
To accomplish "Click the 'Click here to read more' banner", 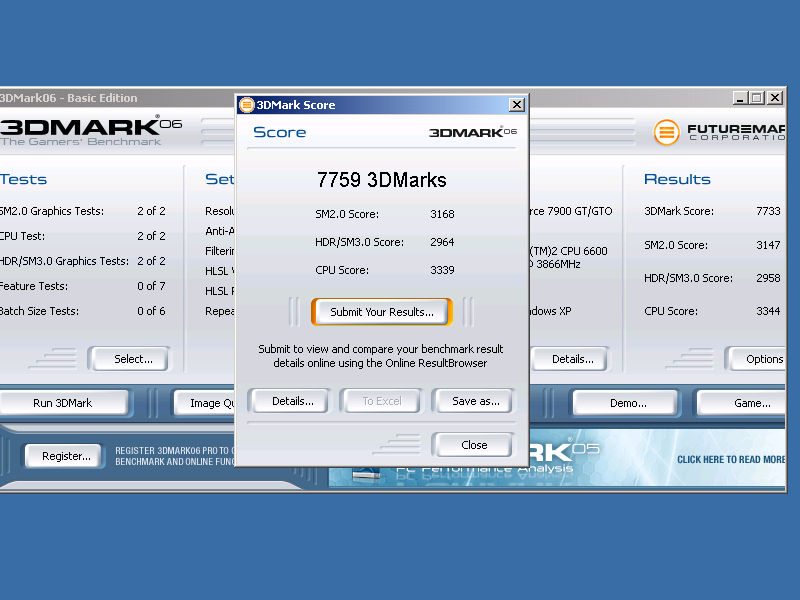I will (731, 459).
